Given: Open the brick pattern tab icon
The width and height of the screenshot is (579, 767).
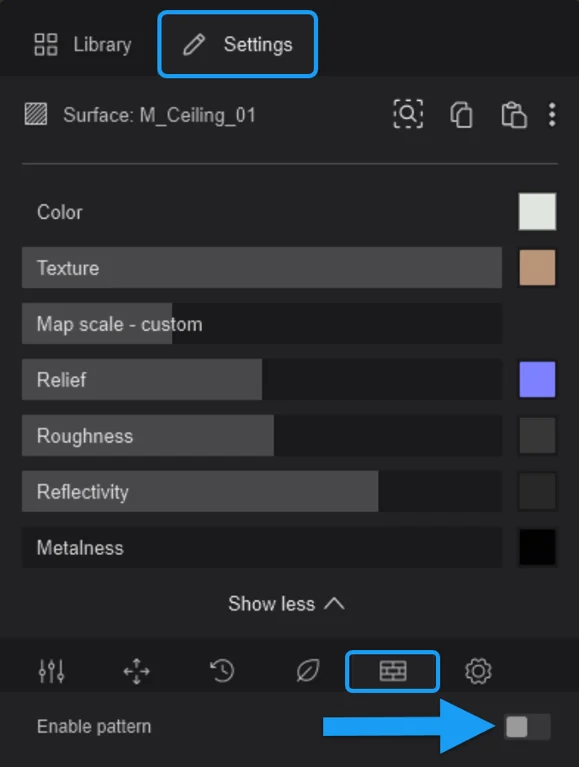Looking at the screenshot, I should (x=392, y=671).
